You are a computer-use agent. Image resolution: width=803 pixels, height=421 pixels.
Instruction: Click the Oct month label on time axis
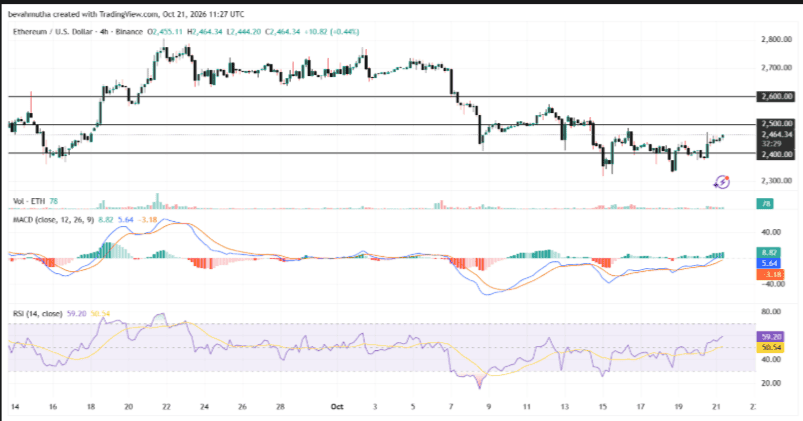click(337, 407)
